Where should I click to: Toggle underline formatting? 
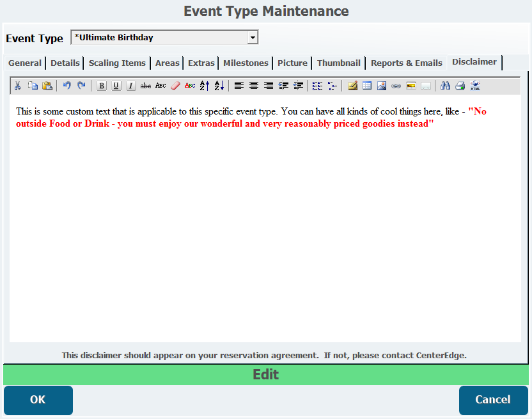(x=116, y=86)
